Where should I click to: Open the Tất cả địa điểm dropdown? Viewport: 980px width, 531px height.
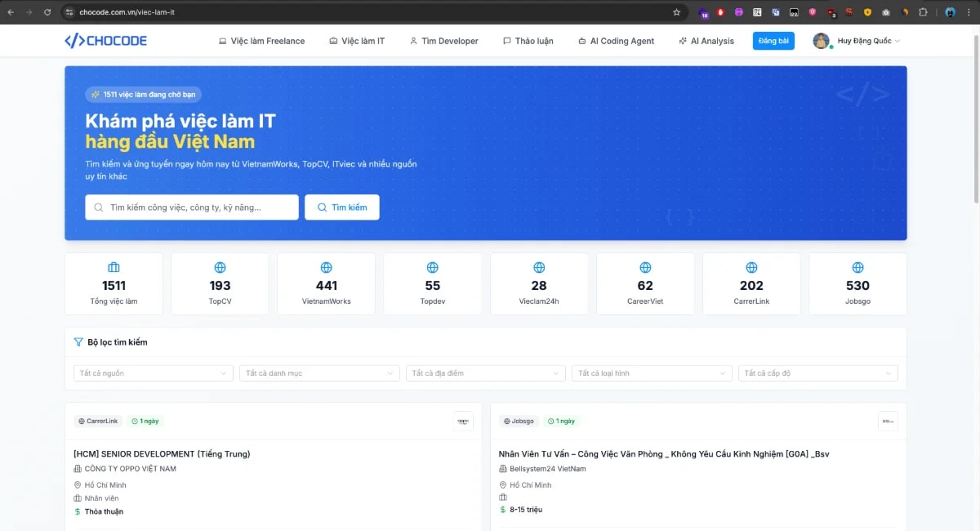[485, 373]
